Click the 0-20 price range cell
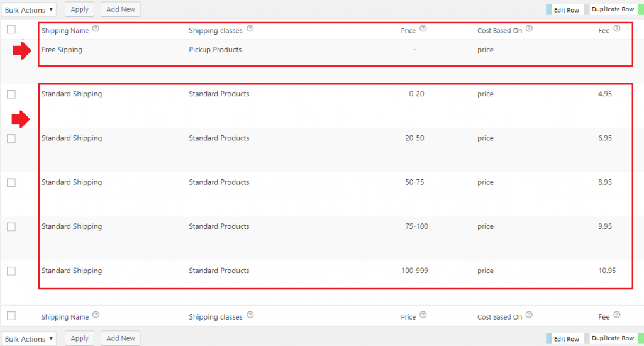Screen dimensions: 644x346 coord(416,94)
